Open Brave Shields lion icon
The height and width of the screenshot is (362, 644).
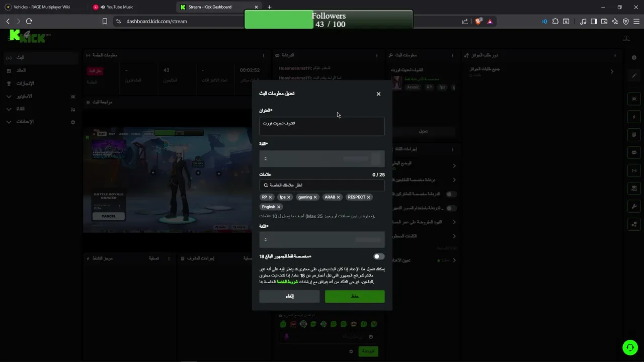click(x=478, y=21)
